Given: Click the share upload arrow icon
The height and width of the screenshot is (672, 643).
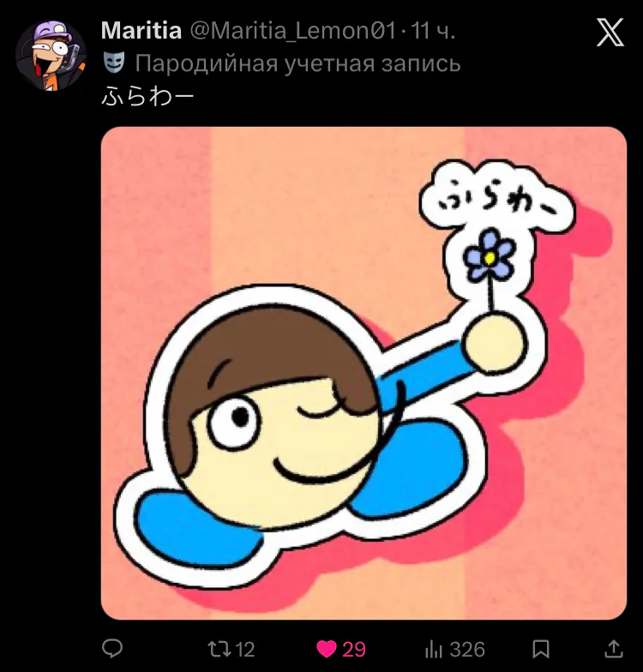Looking at the screenshot, I should pyautogui.click(x=614, y=648).
